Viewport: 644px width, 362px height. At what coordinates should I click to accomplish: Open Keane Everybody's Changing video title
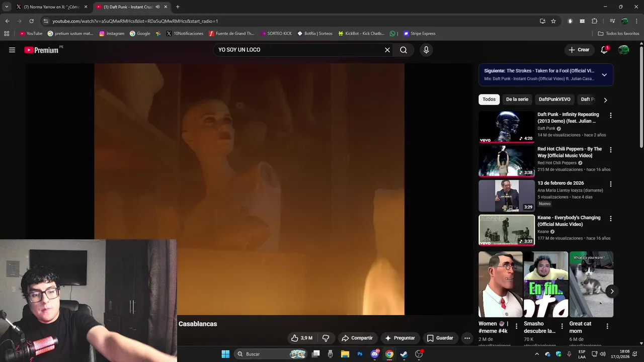point(569,221)
